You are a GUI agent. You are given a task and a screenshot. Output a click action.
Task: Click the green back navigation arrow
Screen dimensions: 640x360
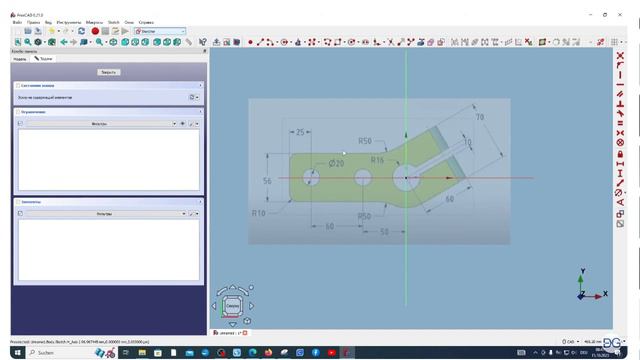pos(64,42)
